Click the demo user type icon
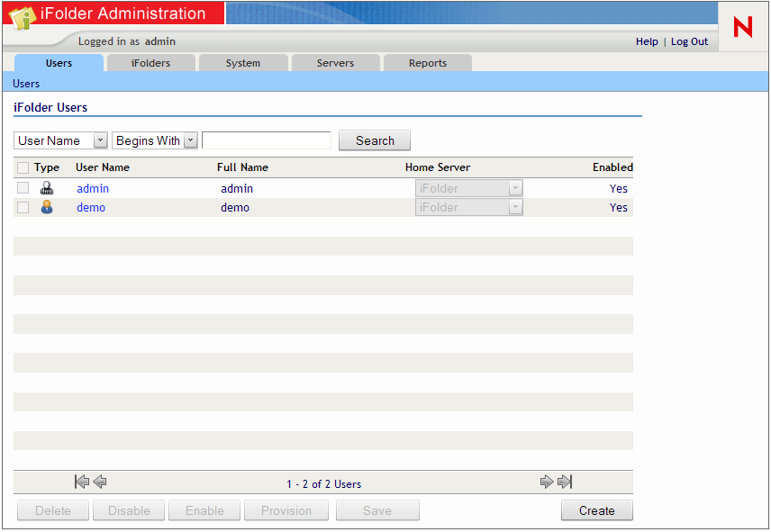Image resolution: width=771 pixels, height=532 pixels. [x=47, y=207]
